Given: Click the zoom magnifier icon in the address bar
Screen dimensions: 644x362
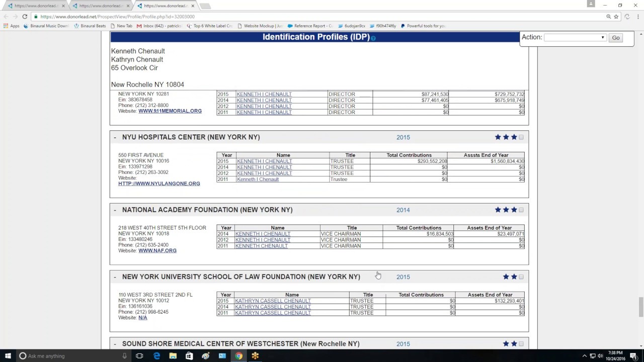Looking at the screenshot, I should click(608, 17).
